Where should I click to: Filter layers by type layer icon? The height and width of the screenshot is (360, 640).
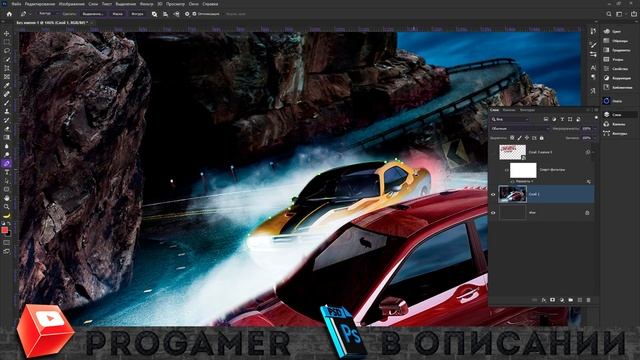(562, 119)
